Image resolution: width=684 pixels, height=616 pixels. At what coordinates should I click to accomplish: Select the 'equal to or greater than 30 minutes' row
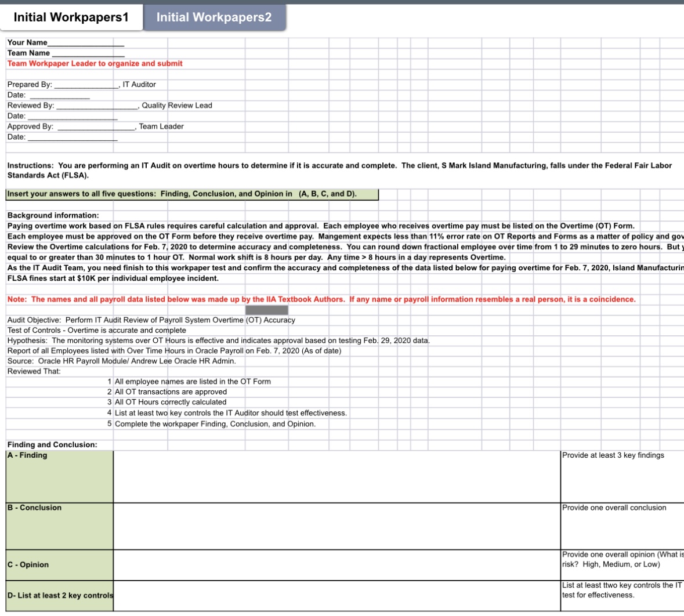click(x=256, y=257)
